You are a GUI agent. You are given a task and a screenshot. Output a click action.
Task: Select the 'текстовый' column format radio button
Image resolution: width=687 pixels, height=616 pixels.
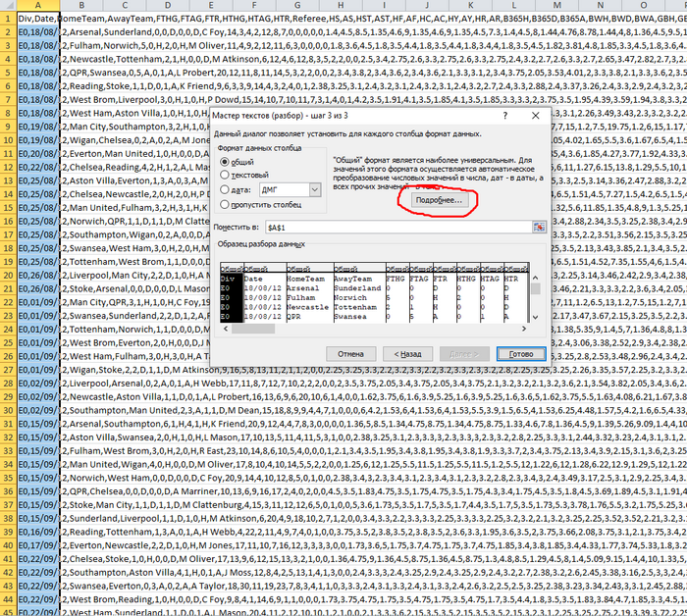pyautogui.click(x=225, y=175)
